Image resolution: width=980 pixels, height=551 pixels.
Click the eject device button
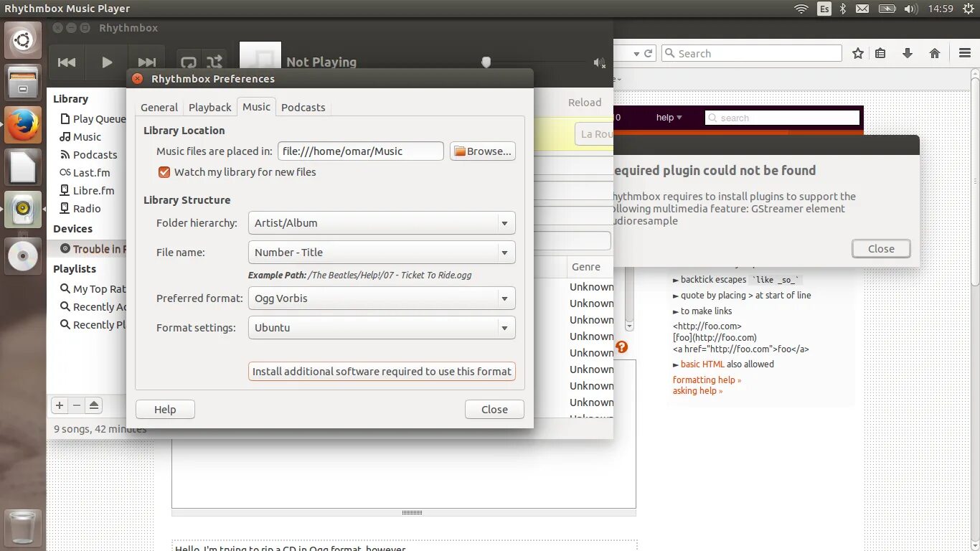click(94, 405)
